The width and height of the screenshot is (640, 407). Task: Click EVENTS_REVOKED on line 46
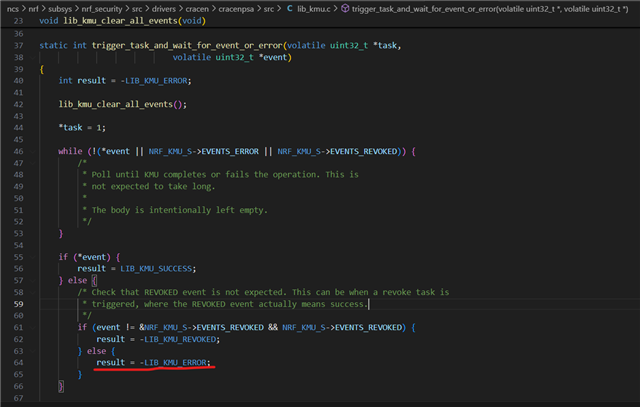pyautogui.click(x=363, y=151)
